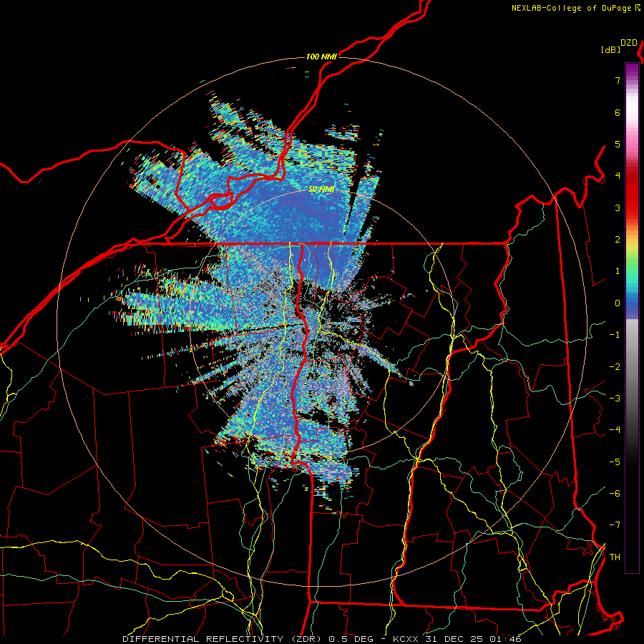Click the 100 NMI range ring label
The image size is (644, 644).
tap(321, 57)
